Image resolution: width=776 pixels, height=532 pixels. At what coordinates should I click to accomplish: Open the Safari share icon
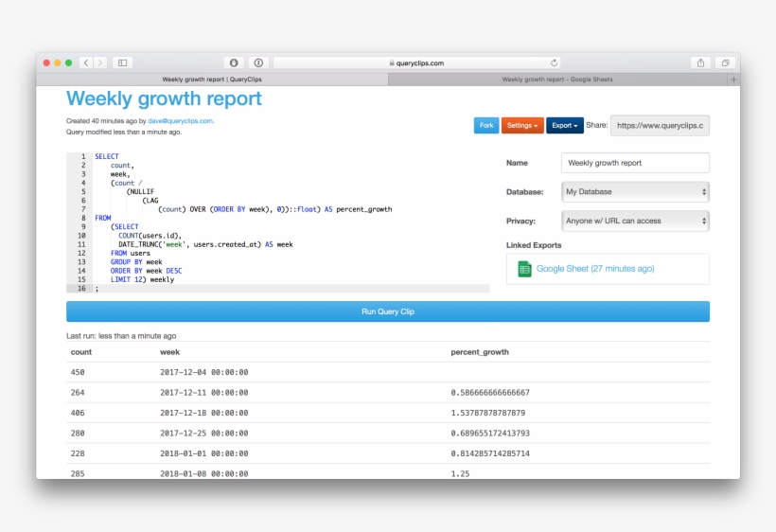pos(701,62)
